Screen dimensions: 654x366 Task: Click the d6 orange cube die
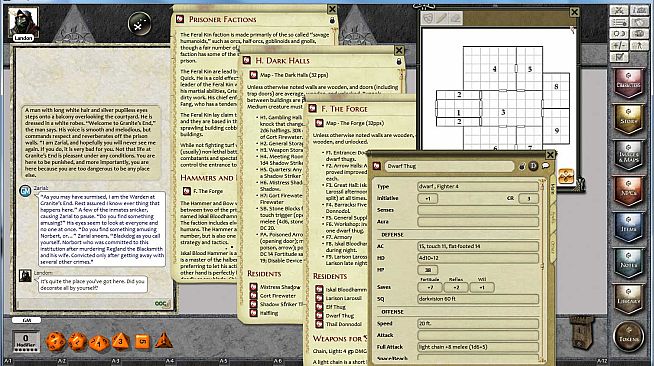tap(142, 341)
